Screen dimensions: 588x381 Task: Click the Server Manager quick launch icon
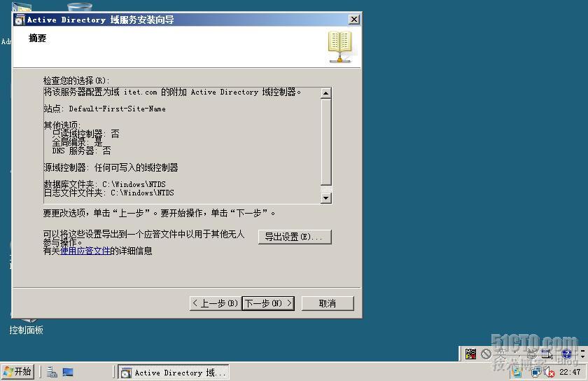[52, 372]
